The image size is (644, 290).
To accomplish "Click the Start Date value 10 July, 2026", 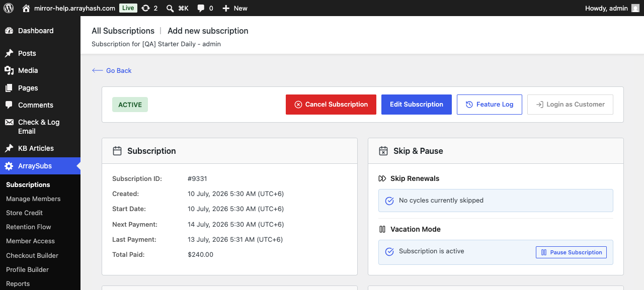I will point(235,209).
